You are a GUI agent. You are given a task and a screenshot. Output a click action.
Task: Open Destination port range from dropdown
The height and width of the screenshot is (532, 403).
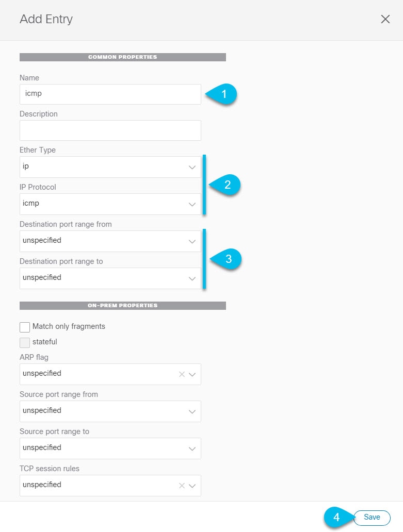click(110, 241)
